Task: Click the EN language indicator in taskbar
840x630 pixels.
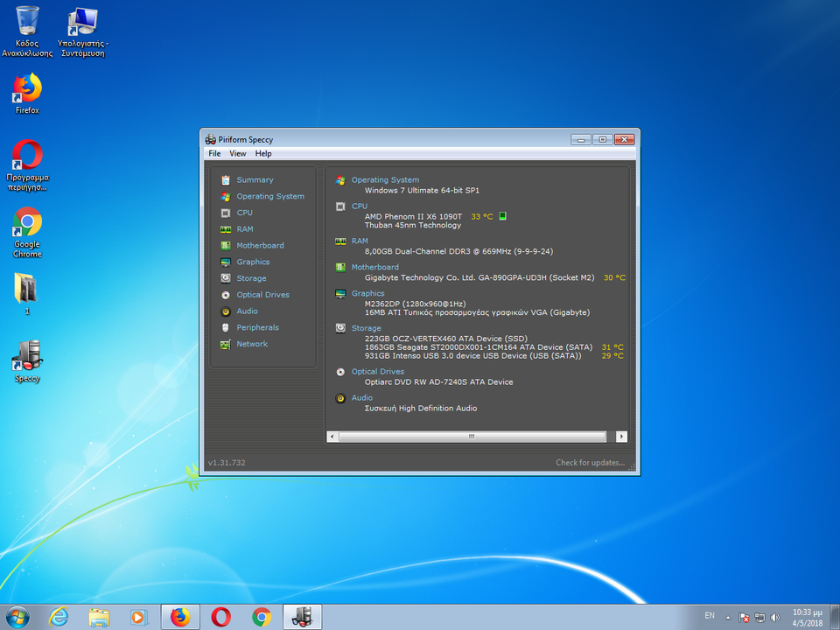Action: [710, 616]
